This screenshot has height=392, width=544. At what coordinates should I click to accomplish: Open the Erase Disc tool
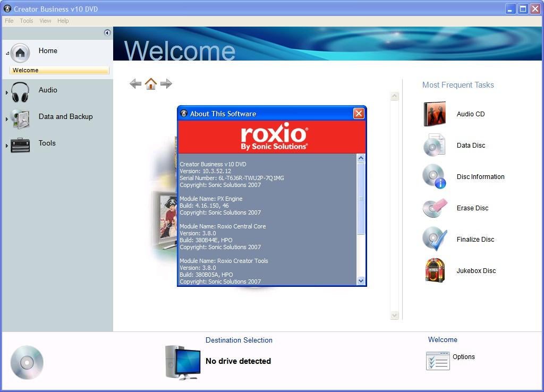pyautogui.click(x=435, y=208)
